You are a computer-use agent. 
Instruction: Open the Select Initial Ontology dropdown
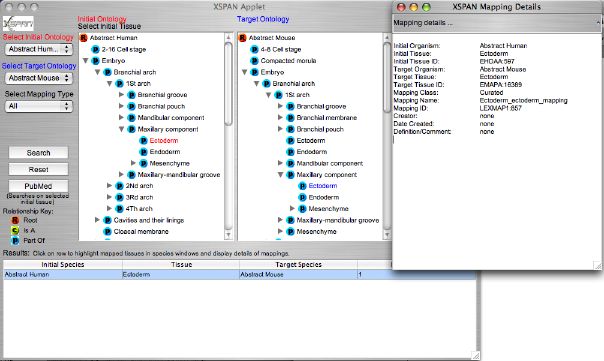coord(39,49)
